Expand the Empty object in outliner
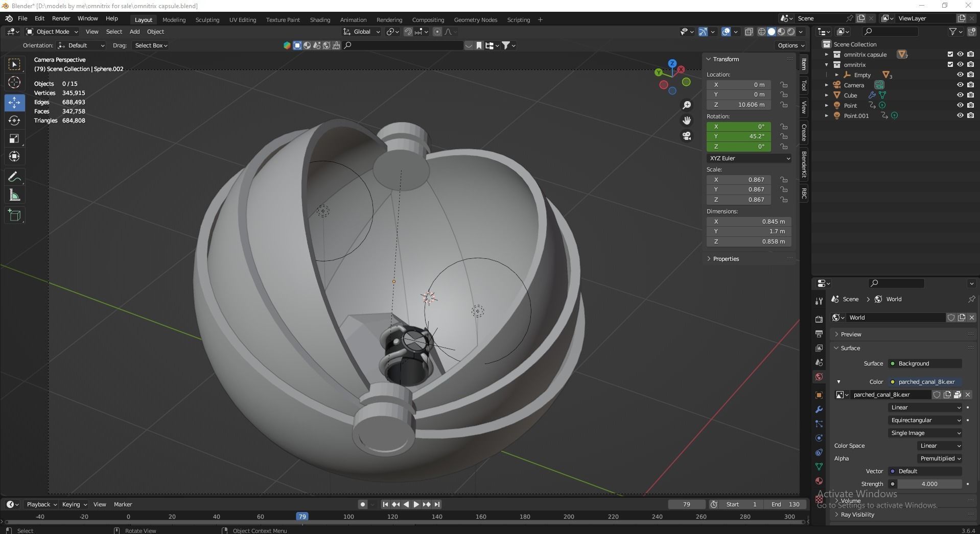This screenshot has width=980, height=534. (x=837, y=75)
